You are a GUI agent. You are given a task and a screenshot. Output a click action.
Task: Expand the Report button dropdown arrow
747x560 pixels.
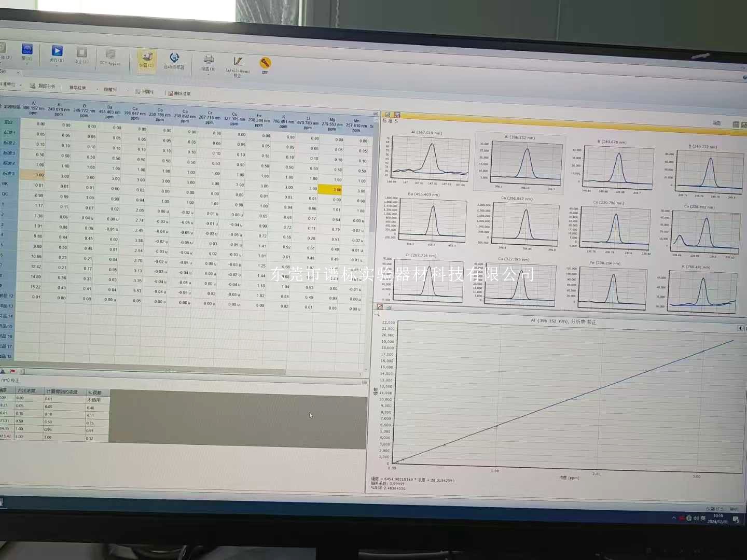208,74
